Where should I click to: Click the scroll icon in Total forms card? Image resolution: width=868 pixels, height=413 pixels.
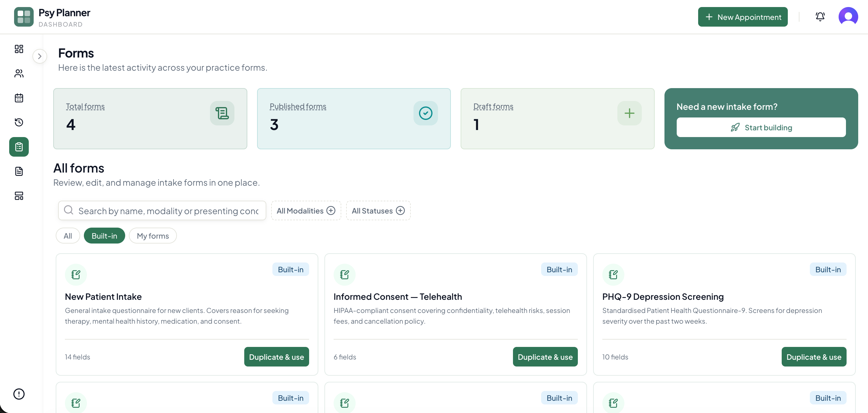(x=222, y=113)
